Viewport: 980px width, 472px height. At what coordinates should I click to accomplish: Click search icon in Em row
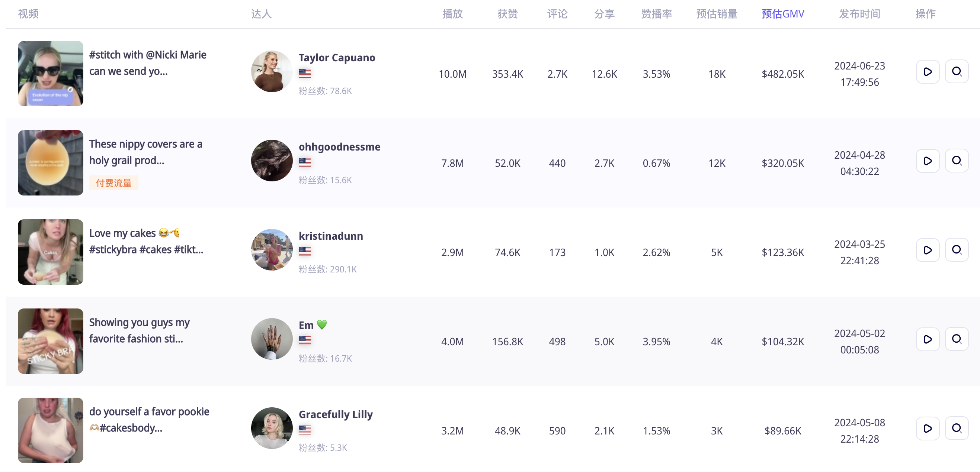(x=956, y=339)
